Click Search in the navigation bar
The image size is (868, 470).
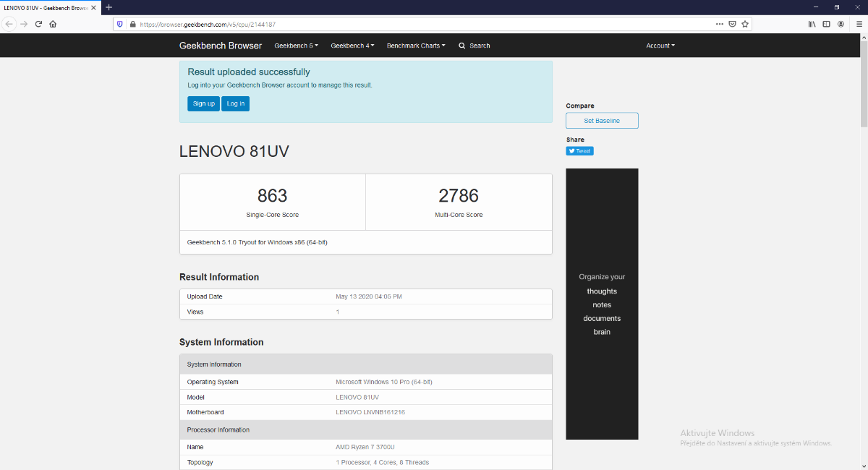coord(474,46)
